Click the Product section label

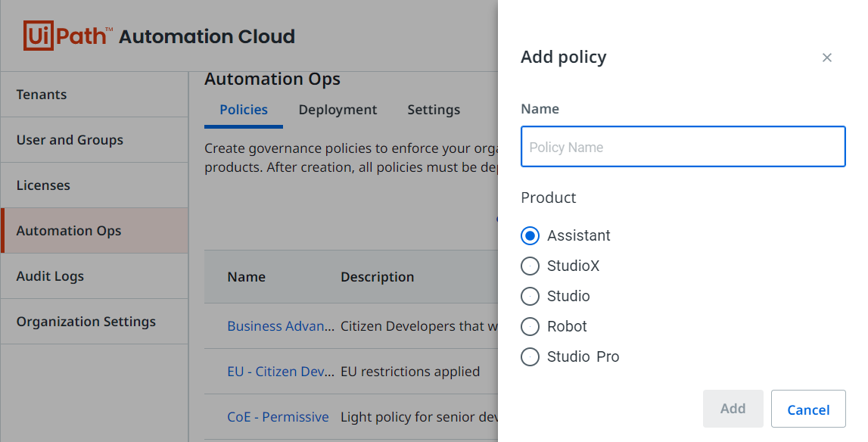click(549, 198)
